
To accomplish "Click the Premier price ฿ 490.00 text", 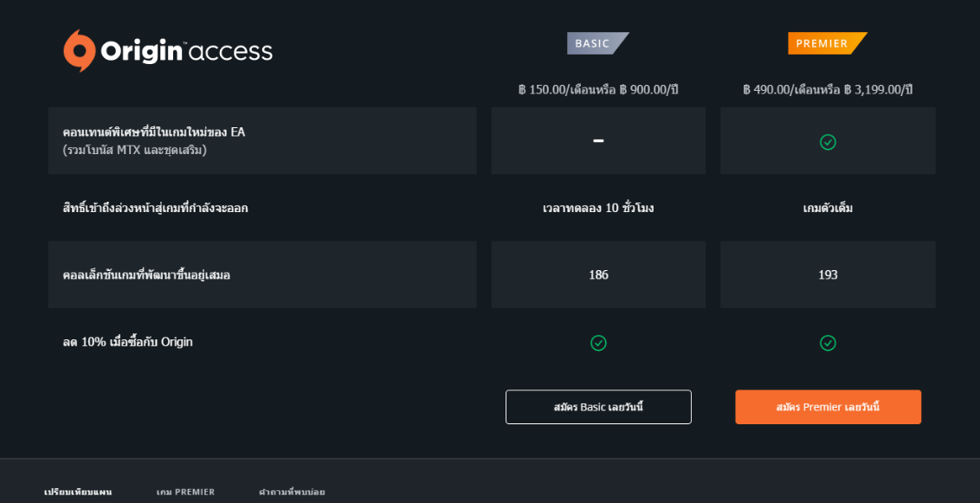I will click(x=828, y=89).
